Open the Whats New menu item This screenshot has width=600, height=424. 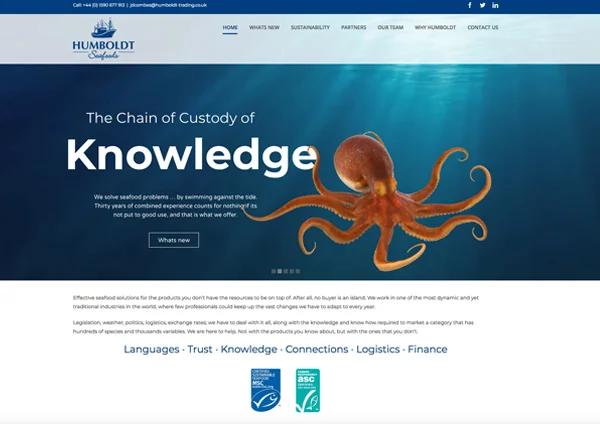tap(264, 28)
